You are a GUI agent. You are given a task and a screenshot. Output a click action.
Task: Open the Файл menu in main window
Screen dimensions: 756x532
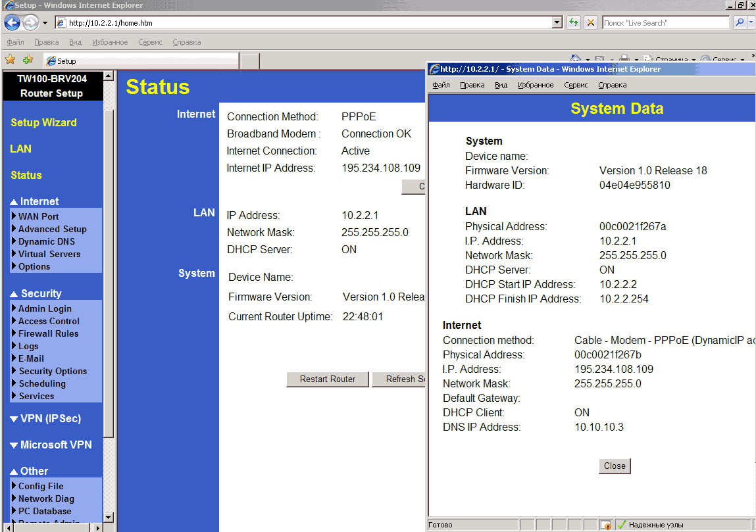click(x=15, y=42)
